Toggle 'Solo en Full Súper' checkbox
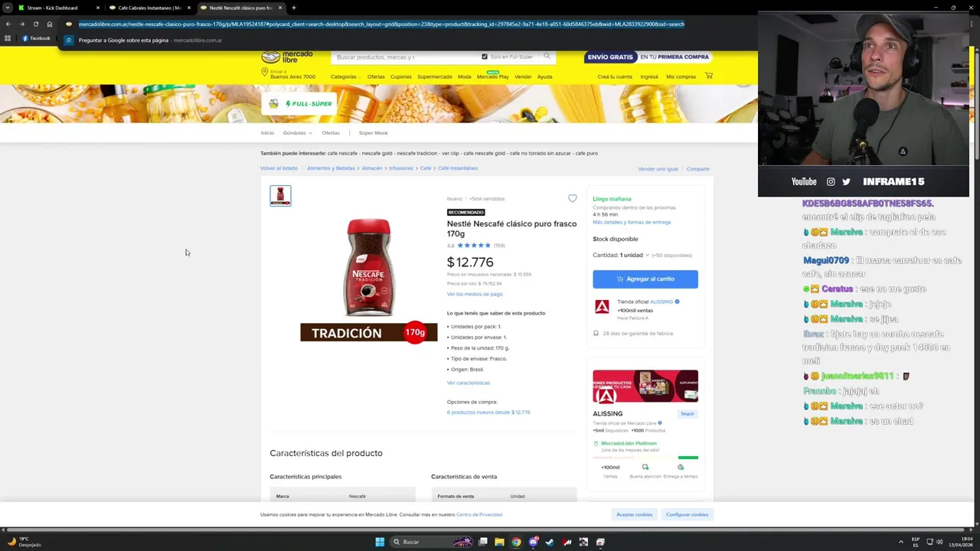 click(x=485, y=57)
